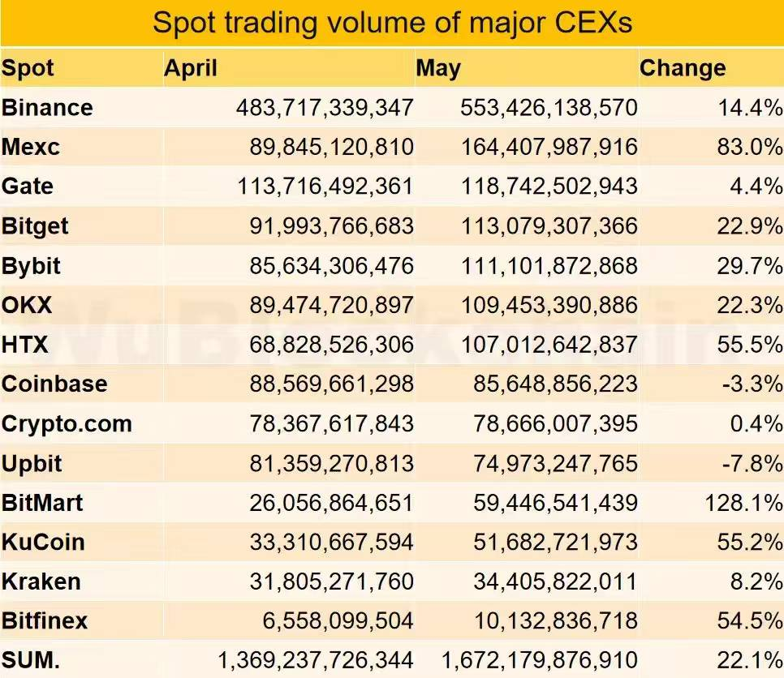The width and height of the screenshot is (784, 678).
Task: Select the KuCoin row label
Action: click(43, 542)
